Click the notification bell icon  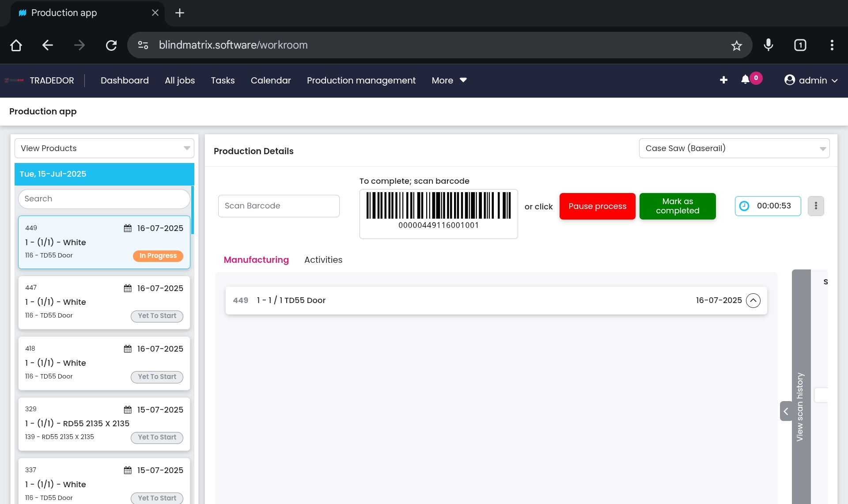[x=746, y=80]
